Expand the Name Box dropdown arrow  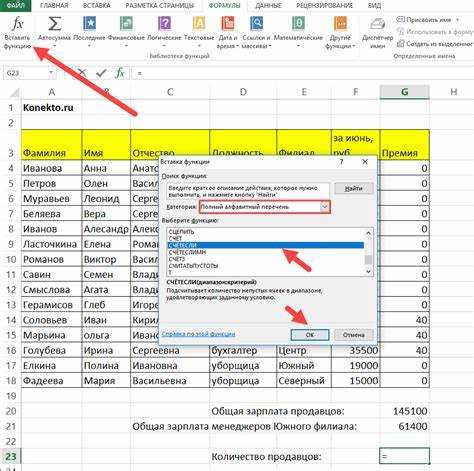51,73
